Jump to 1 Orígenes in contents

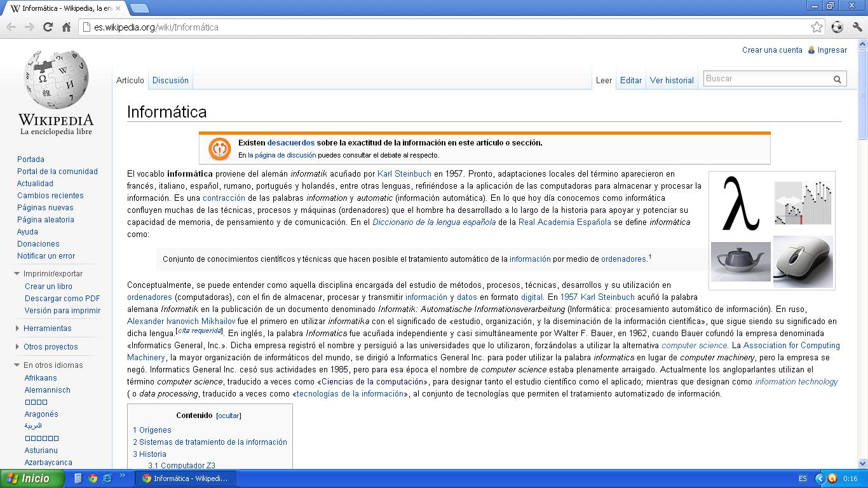point(152,430)
